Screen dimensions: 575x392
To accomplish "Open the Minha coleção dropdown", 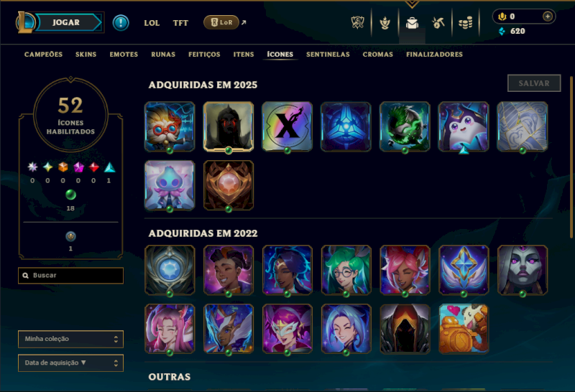I will coord(70,339).
